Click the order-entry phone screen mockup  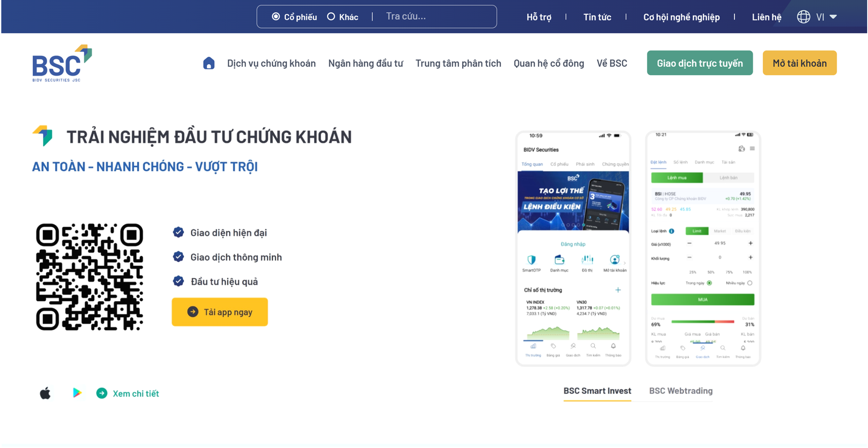click(703, 248)
